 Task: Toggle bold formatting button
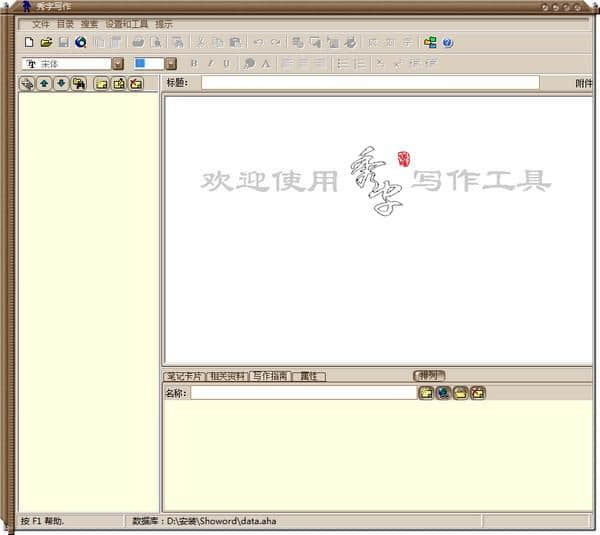pyautogui.click(x=194, y=63)
